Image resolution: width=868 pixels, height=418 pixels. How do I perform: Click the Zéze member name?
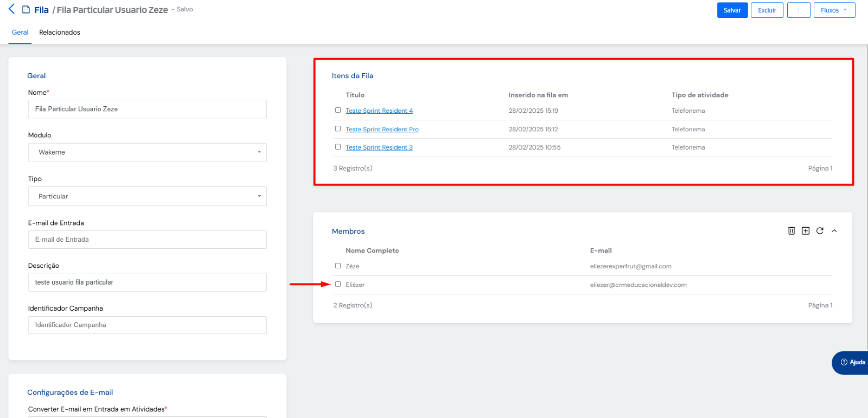[353, 266]
